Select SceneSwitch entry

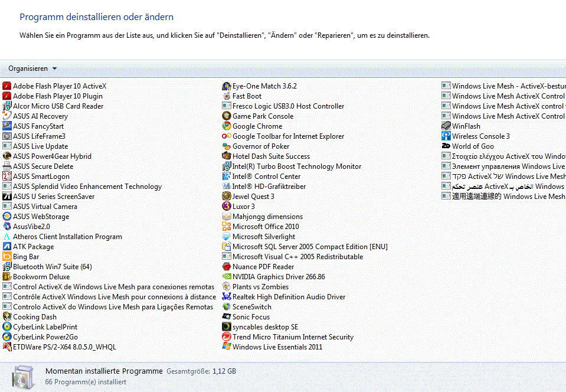[247, 307]
